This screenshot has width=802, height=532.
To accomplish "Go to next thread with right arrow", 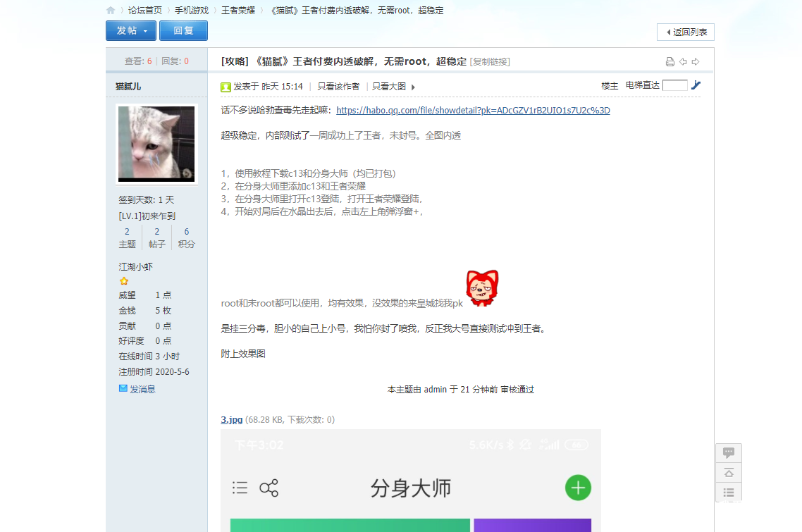I will click(x=696, y=62).
